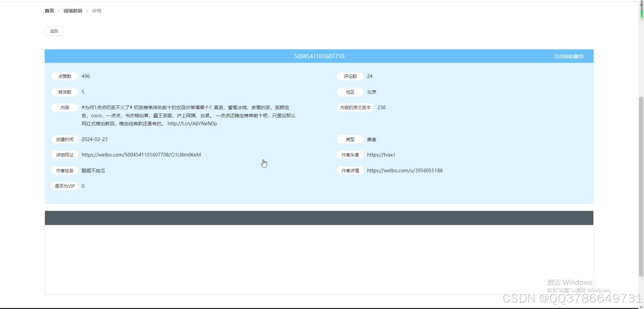The height and width of the screenshot is (309, 644).
Task: Open the author profile URL weibo.com/u/3956055188
Action: 405,170
